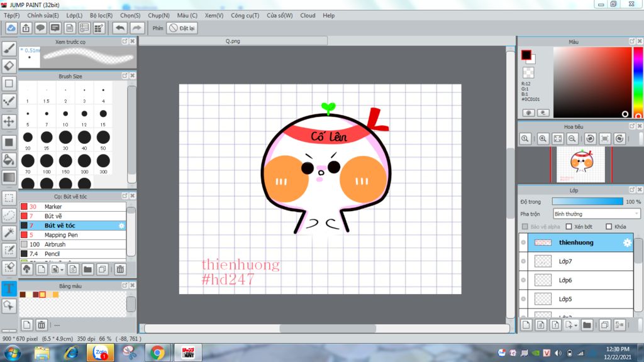Select the Magic Wand tool
The width and height of the screenshot is (644, 362).
click(x=9, y=233)
